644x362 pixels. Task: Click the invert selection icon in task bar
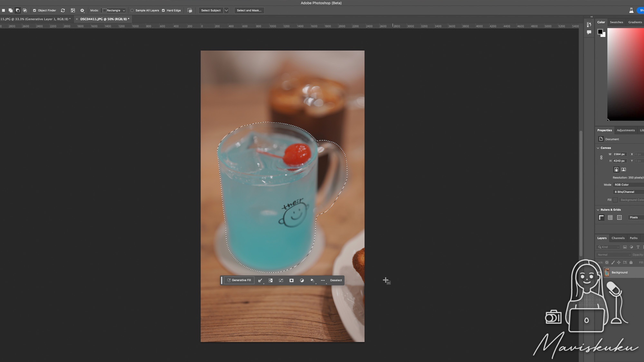coord(270,280)
